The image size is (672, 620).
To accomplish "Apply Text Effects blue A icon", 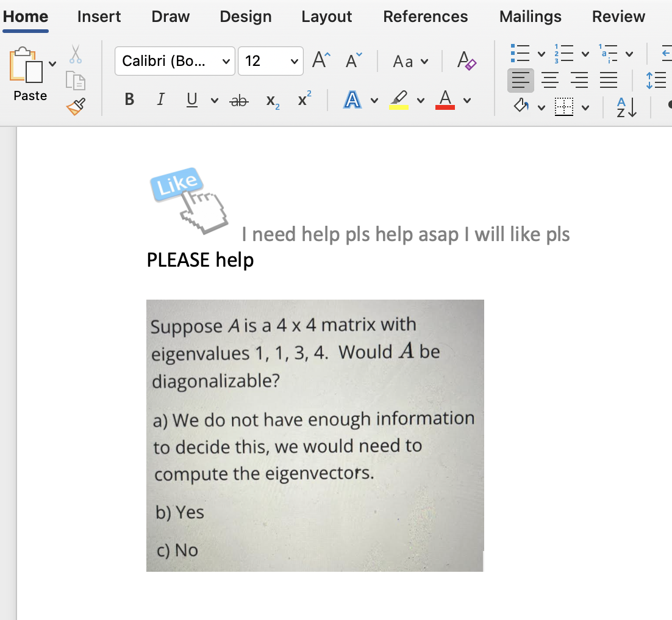I will tap(352, 100).
